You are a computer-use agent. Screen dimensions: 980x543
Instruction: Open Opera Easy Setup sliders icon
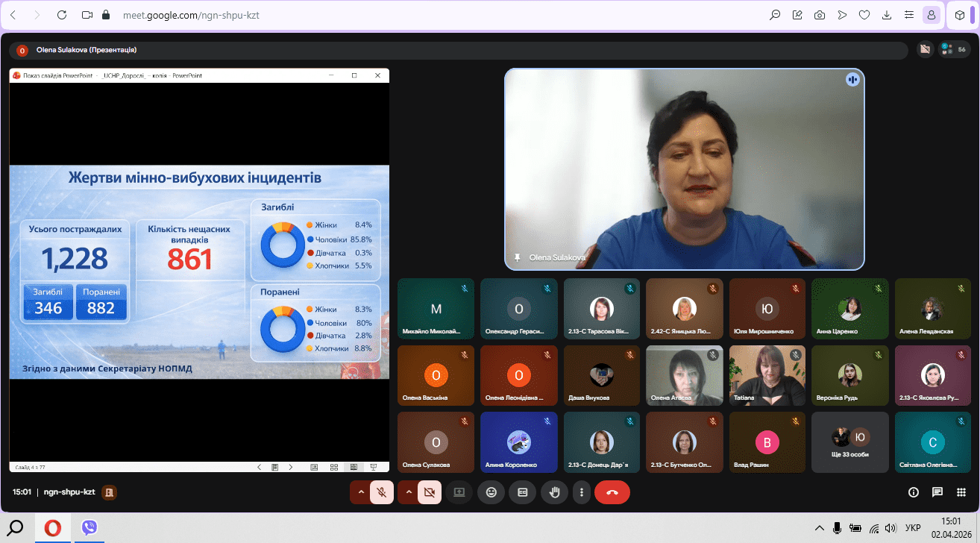point(908,15)
